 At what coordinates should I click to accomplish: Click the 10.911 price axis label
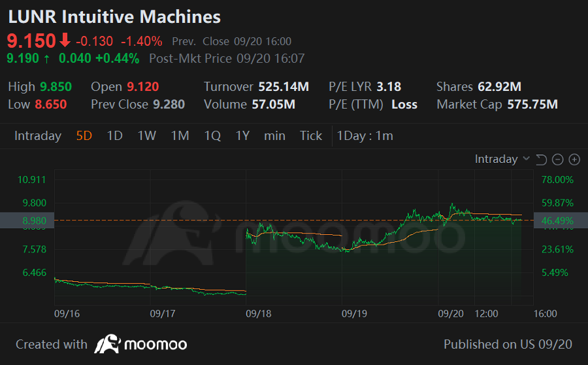(x=32, y=180)
